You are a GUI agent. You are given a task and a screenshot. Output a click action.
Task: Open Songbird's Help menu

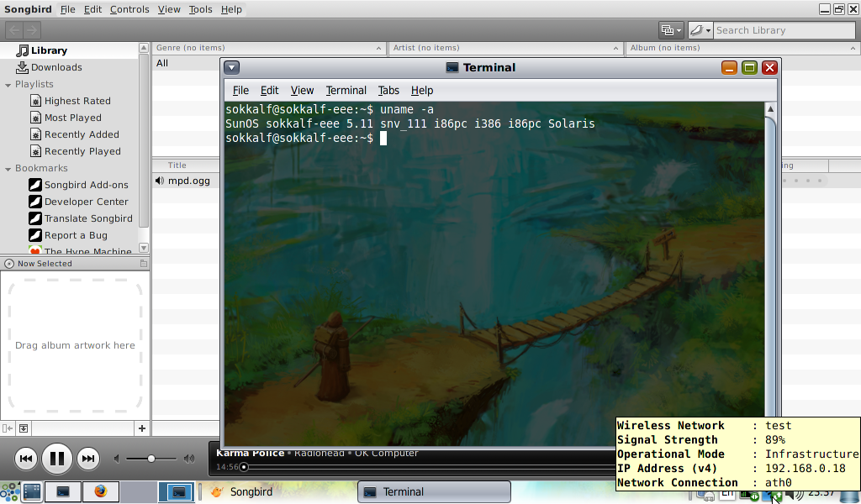click(x=231, y=9)
